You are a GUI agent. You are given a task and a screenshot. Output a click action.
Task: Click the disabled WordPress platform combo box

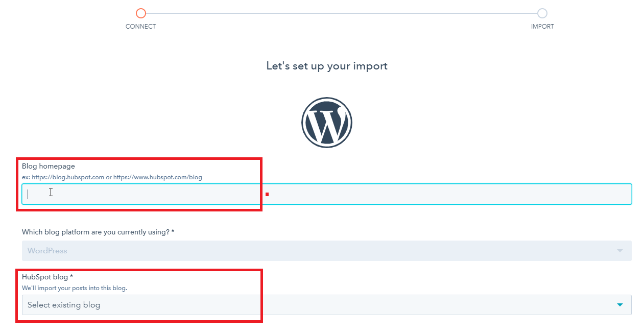(x=326, y=251)
